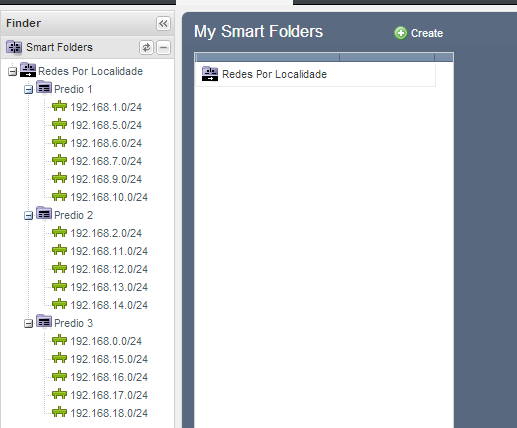This screenshot has width=517, height=428.
Task: Click network icon next to 192.168.1.0/24
Action: pyautogui.click(x=59, y=106)
